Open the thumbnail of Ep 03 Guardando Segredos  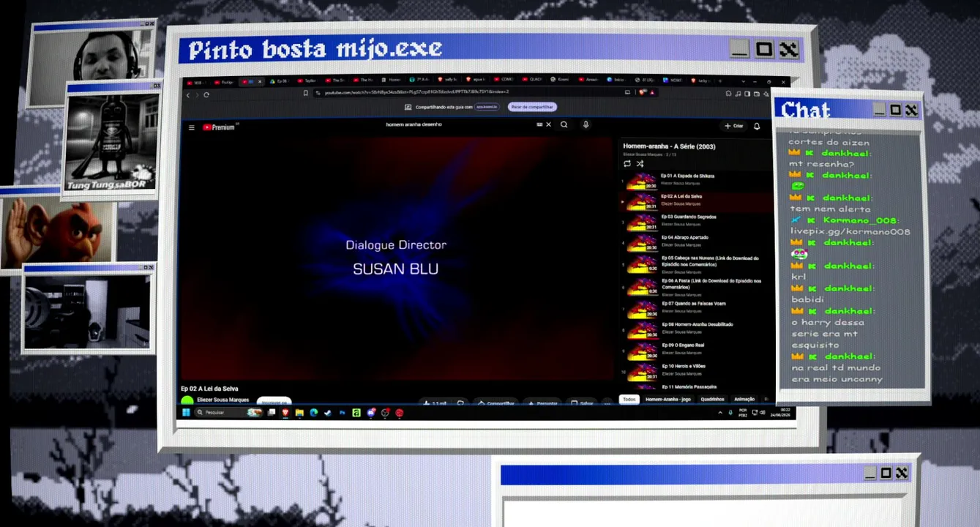point(642,222)
